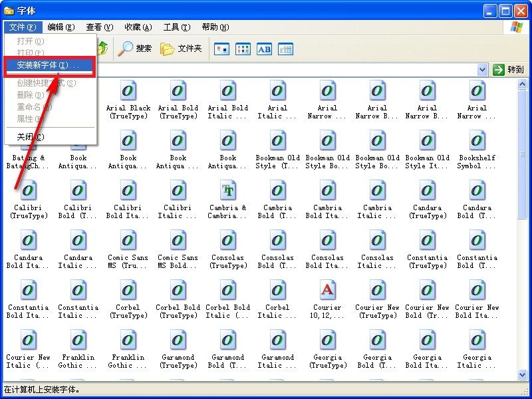This screenshot has width=532, height=399.
Task: Select Bookman Old Style (T... font icon
Action: 277,140
